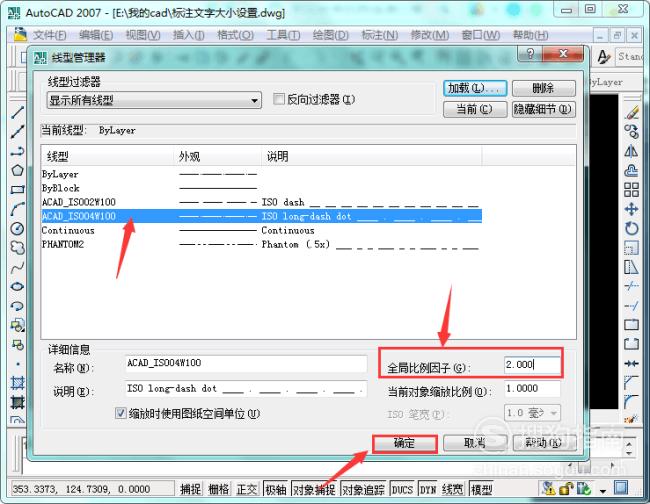
Task: Select the ByBlock linetype row
Action: tap(261, 188)
